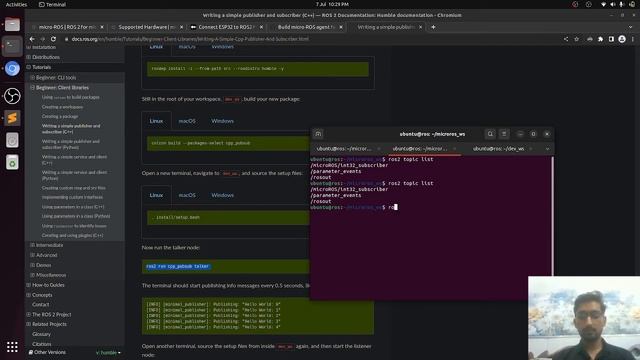
Task: Open Chromium browser from the dock
Action: [x=12, y=69]
